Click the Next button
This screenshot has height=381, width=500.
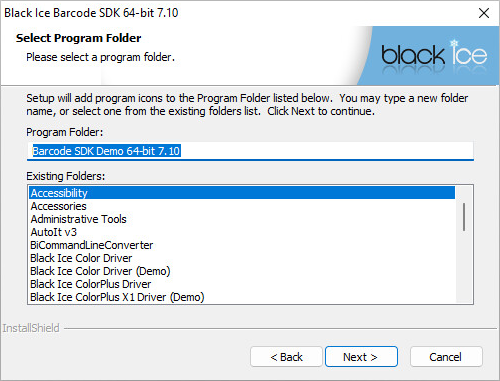tap(361, 357)
